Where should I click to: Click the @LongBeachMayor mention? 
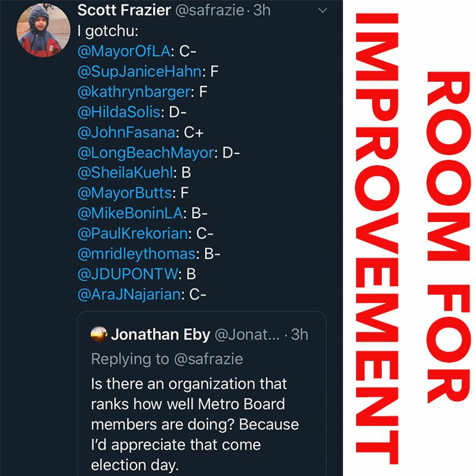click(x=146, y=152)
